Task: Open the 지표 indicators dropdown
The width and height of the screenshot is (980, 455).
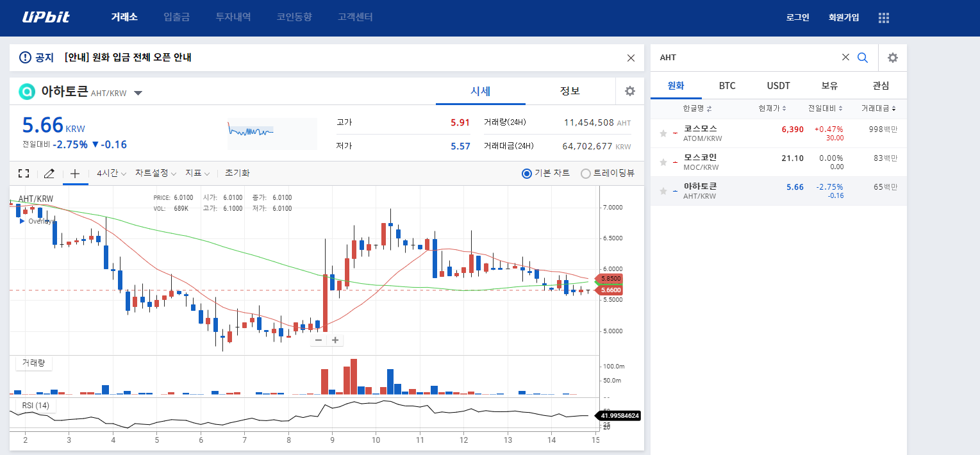Action: tap(197, 173)
